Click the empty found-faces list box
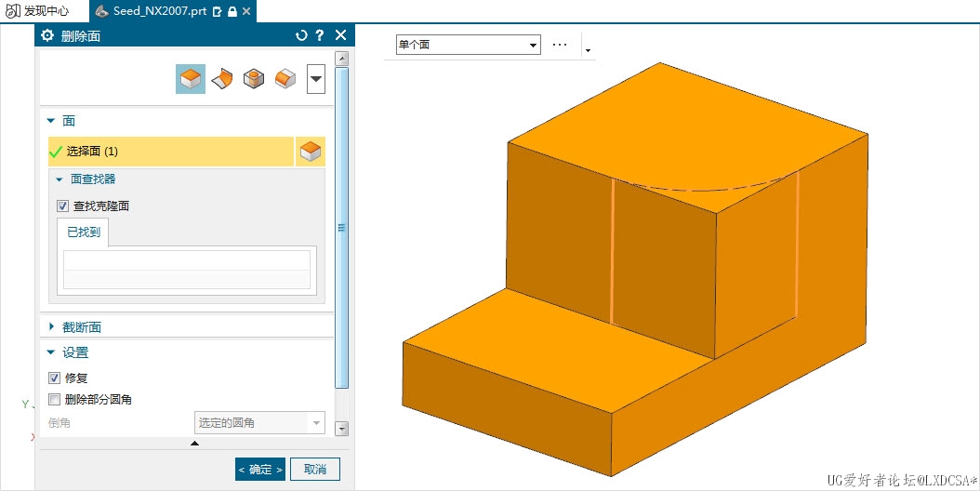Image resolution: width=980 pixels, height=491 pixels. [187, 271]
